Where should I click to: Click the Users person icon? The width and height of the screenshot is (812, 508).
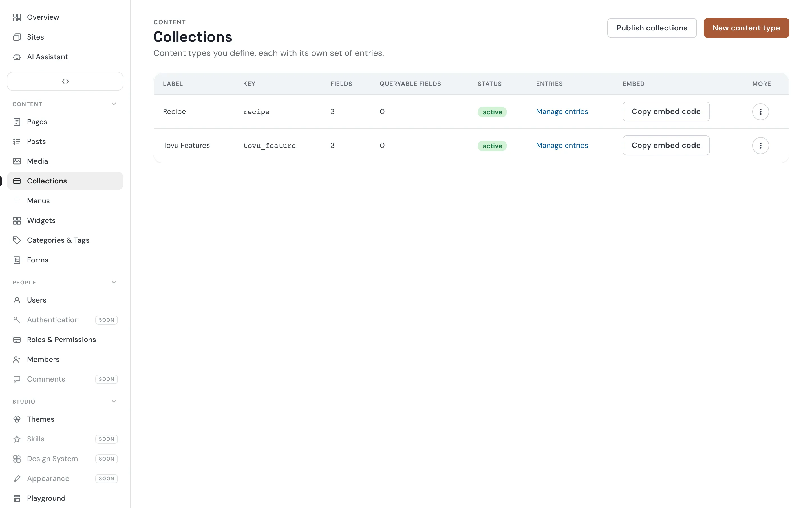coord(17,300)
